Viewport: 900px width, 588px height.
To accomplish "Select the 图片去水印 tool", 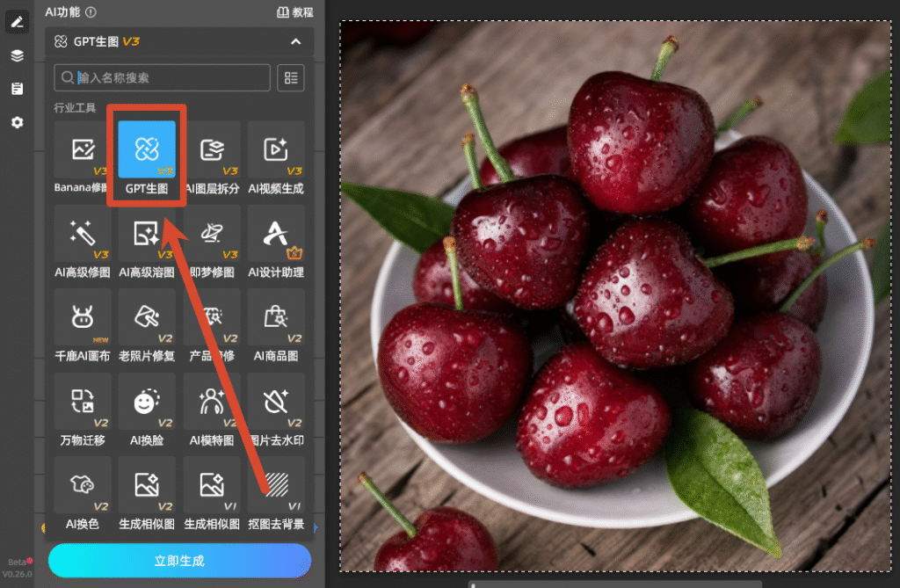I will [276, 410].
